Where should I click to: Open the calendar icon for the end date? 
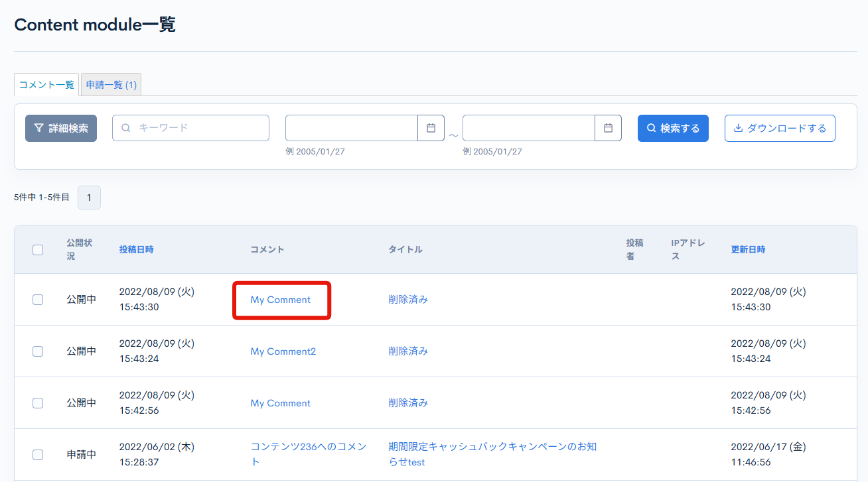coord(608,127)
